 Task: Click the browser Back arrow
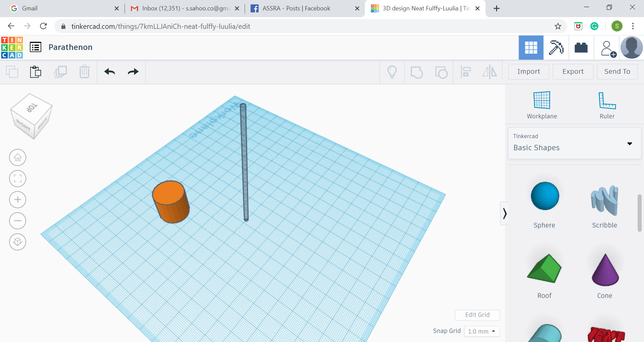pos(11,26)
